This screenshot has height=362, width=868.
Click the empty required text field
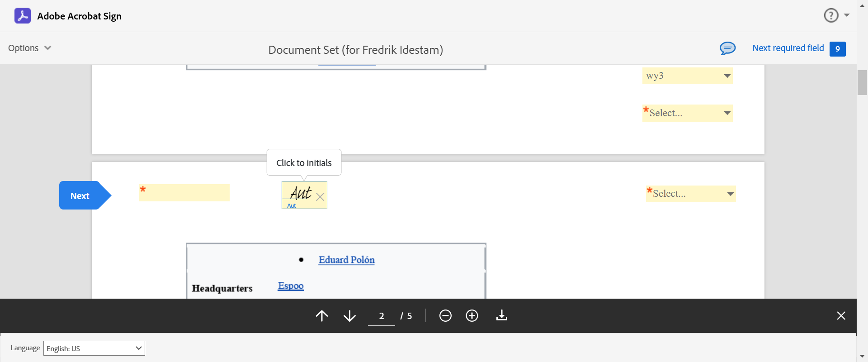click(184, 193)
